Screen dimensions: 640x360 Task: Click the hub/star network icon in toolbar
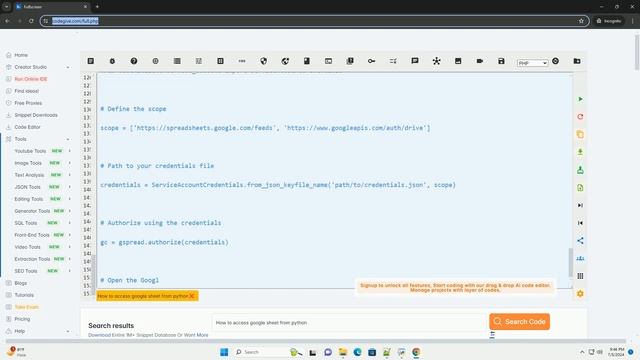point(436,61)
